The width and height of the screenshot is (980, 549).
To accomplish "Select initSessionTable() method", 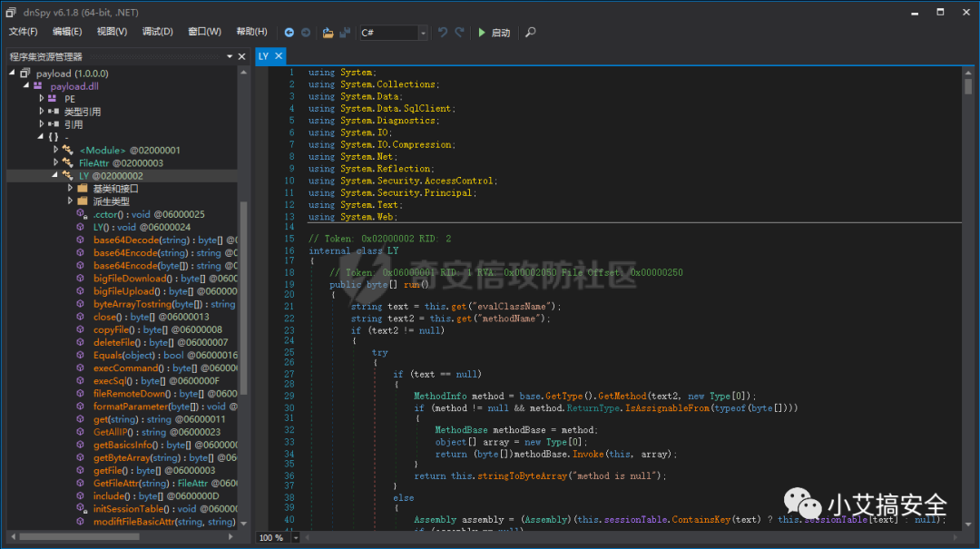I will 165,510.
